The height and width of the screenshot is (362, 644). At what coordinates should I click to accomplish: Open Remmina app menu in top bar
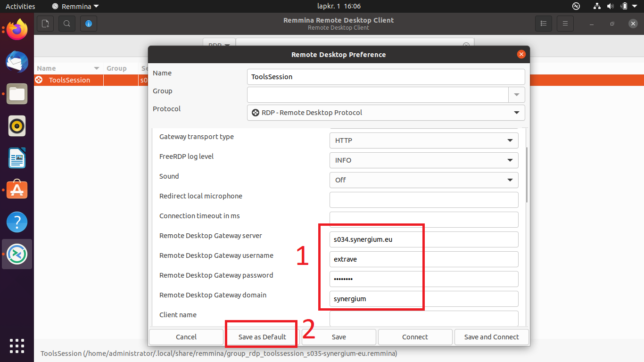tap(75, 6)
